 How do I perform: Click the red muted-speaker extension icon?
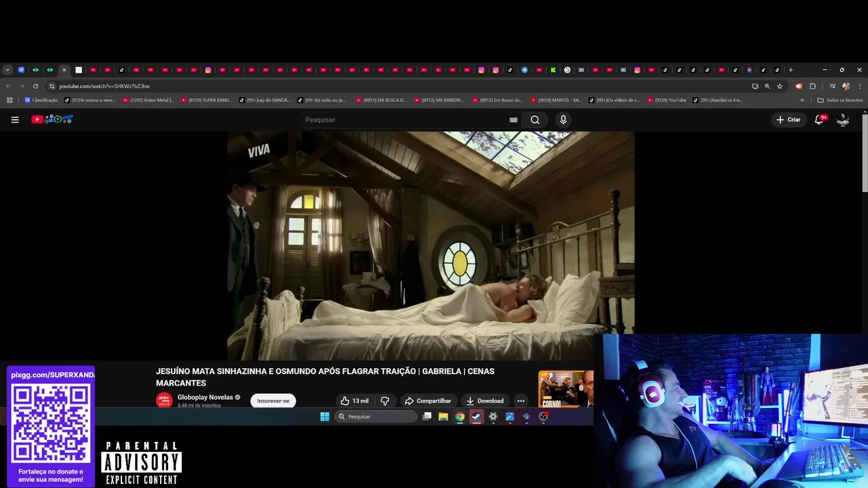pyautogui.click(x=798, y=86)
